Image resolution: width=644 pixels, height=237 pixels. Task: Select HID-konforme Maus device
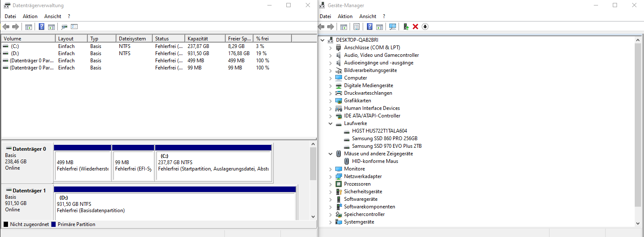point(375,161)
